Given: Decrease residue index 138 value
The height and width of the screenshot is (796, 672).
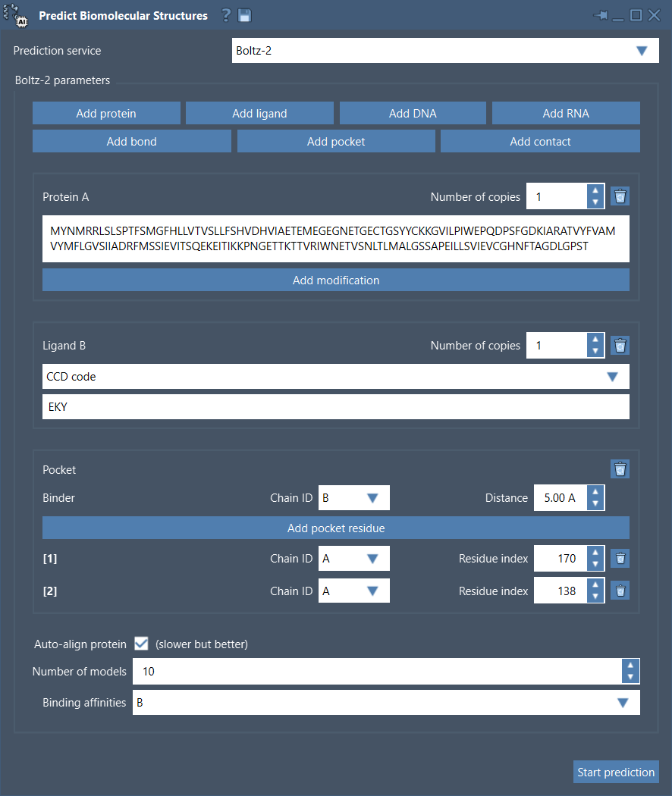Looking at the screenshot, I should pyautogui.click(x=595, y=597).
